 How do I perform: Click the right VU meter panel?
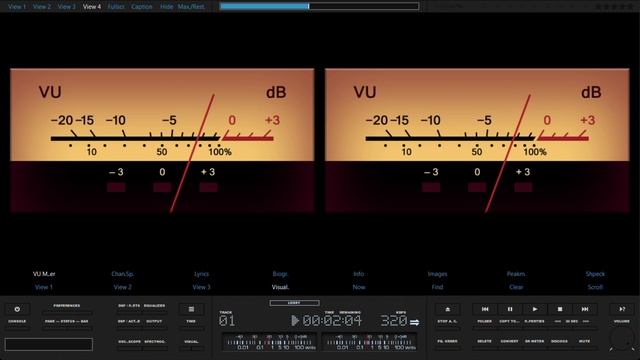click(477, 140)
